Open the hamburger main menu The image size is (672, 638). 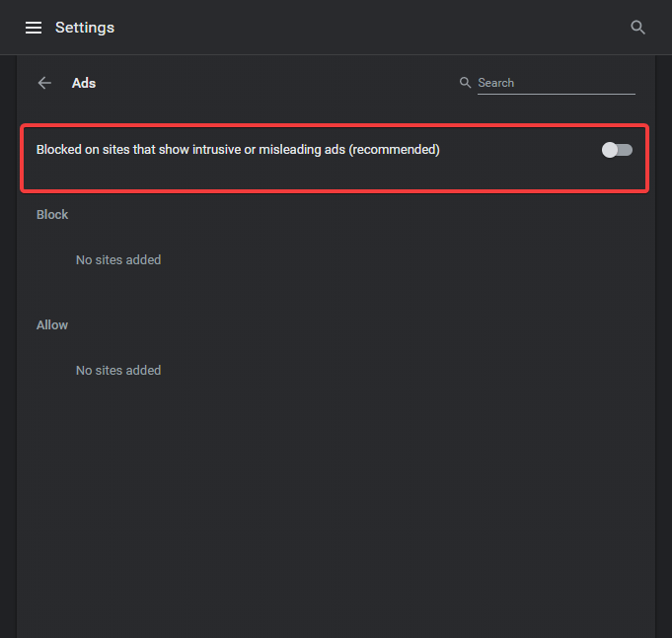34,28
